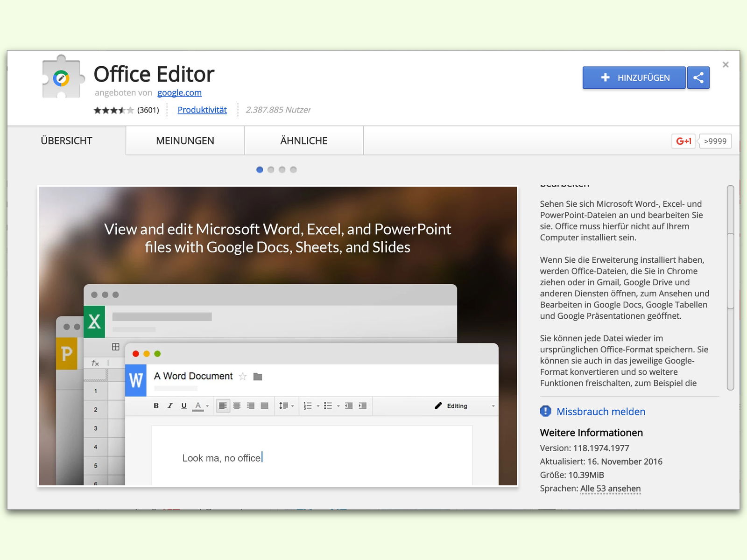Open the text color dropdown arrow
Screen dimensions: 747x560
(x=207, y=406)
